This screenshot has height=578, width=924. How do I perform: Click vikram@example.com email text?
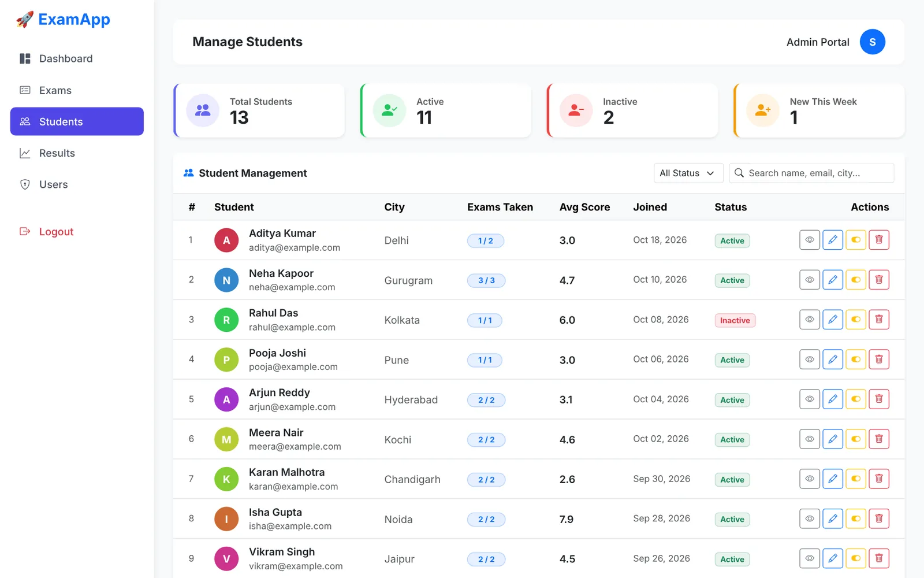click(296, 566)
